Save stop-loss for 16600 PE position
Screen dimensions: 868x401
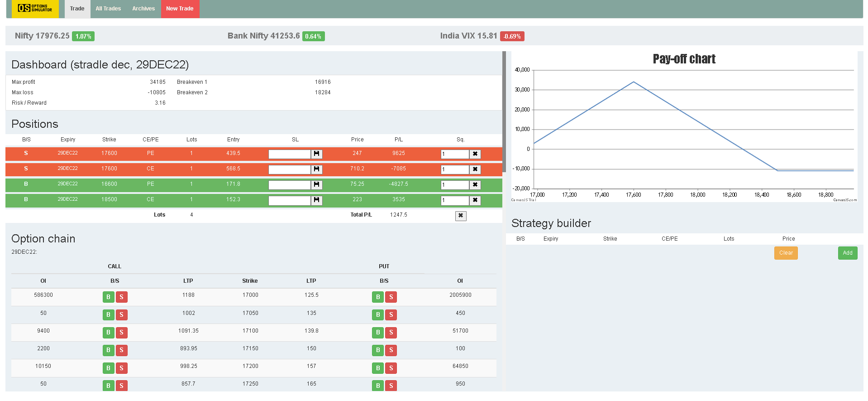[317, 185]
